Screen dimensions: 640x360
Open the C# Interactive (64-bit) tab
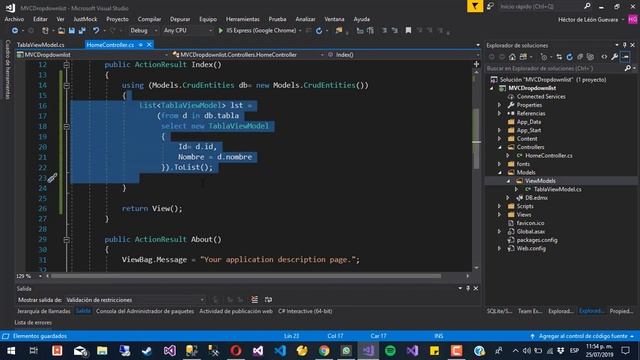point(305,311)
